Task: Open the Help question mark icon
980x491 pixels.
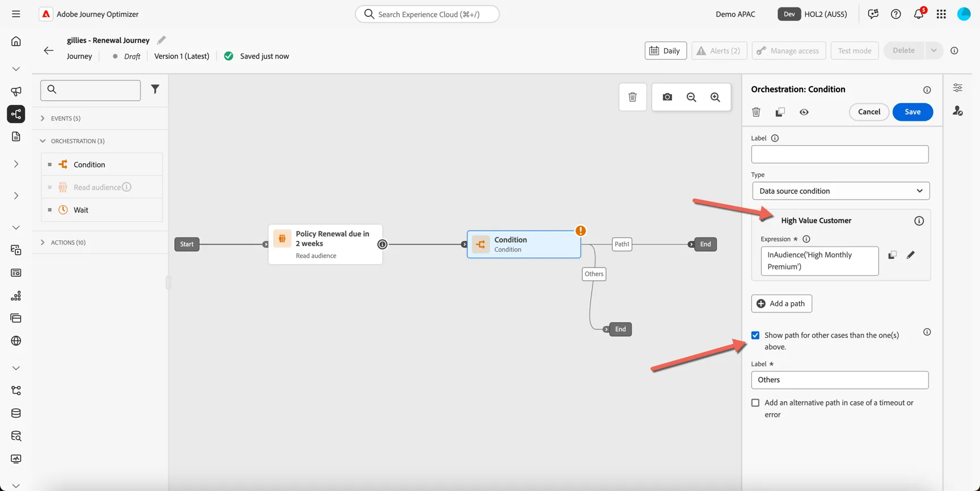Action: (896, 14)
